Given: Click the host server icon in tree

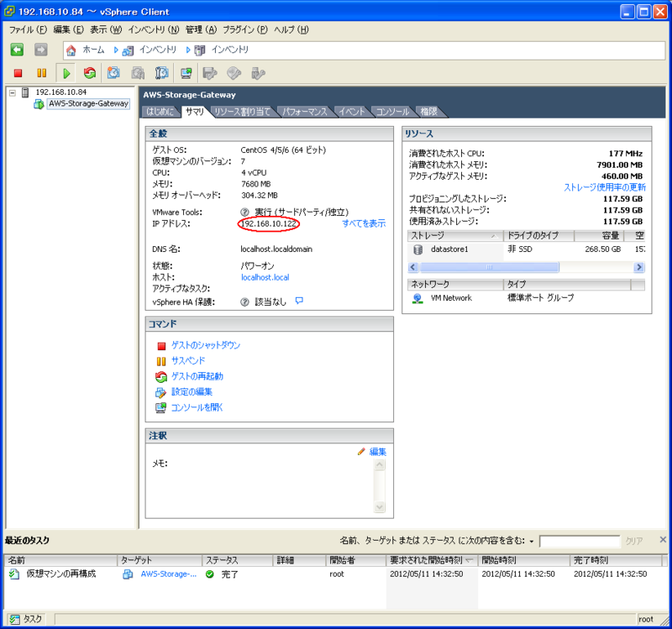Looking at the screenshot, I should tap(26, 92).
